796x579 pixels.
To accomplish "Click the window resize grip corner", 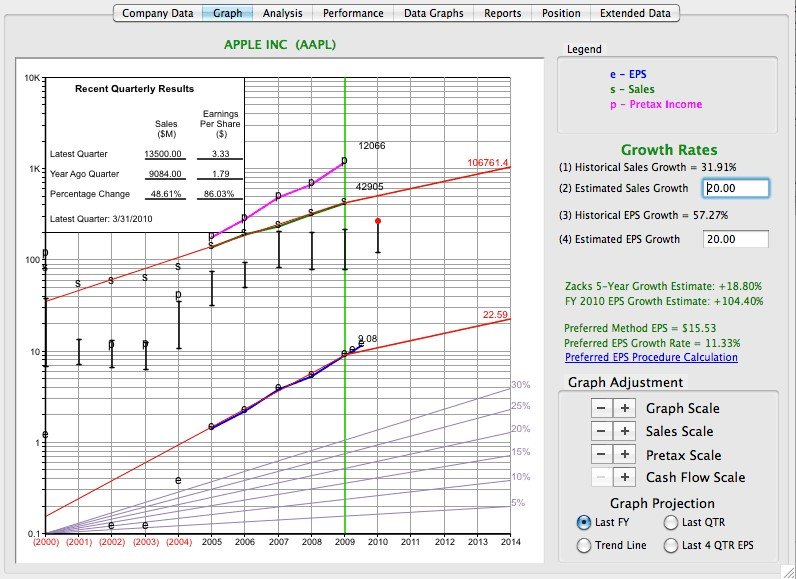I will [x=787, y=572].
